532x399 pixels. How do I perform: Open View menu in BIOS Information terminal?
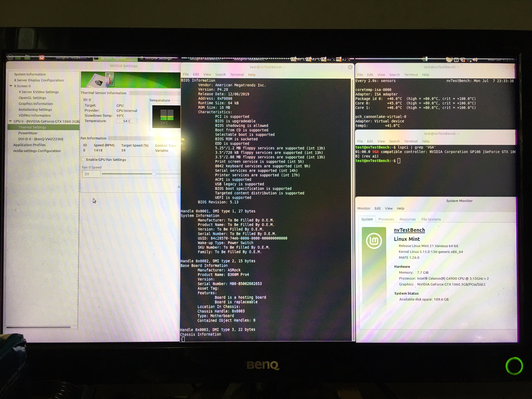207,74
